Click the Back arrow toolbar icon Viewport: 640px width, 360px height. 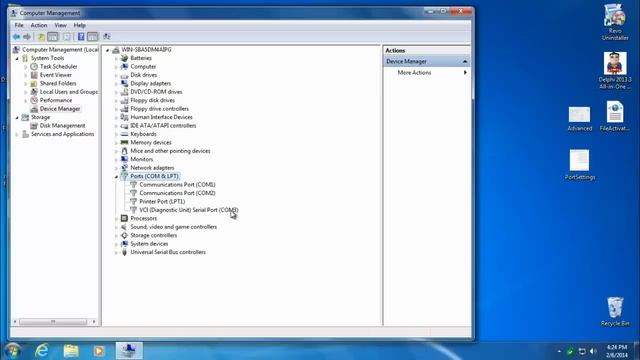(x=16, y=37)
